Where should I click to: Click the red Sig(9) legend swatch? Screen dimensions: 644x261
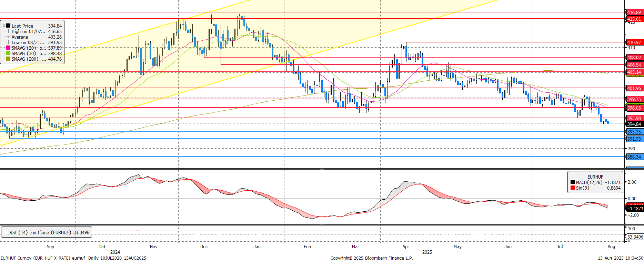[573, 188]
